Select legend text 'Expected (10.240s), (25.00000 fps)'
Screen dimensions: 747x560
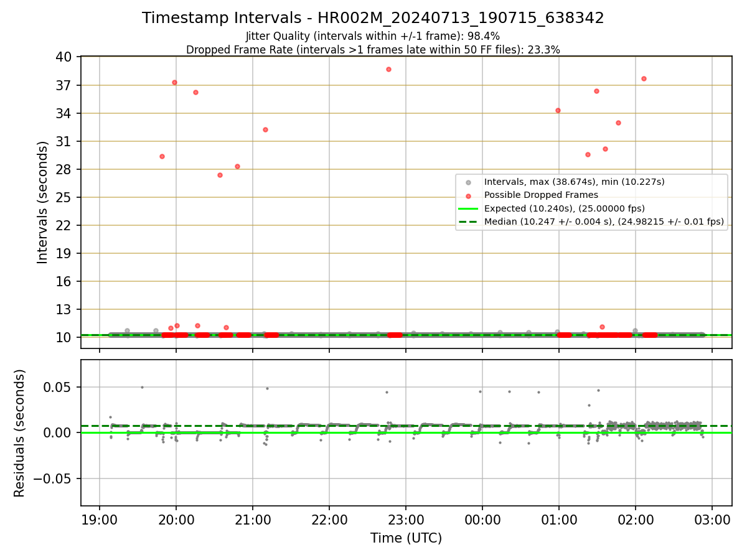click(564, 208)
